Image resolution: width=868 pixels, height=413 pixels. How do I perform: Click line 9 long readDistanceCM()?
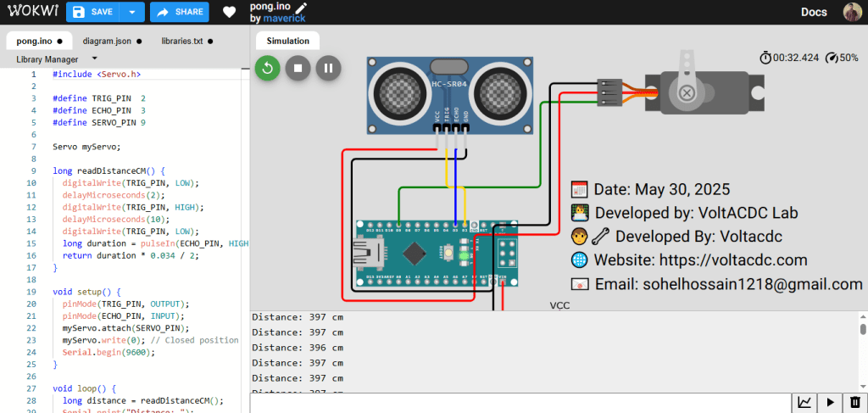tap(109, 171)
